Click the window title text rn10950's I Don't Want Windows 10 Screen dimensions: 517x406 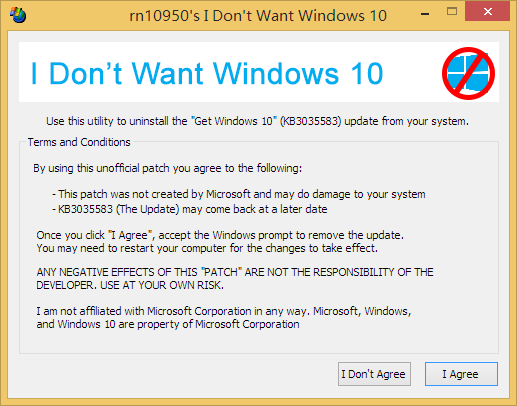point(258,16)
